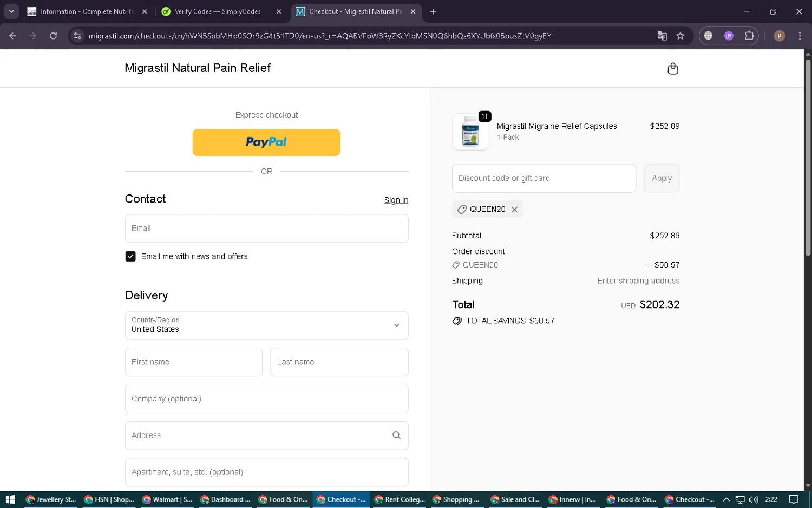Open the network status tray icon

(x=739, y=499)
